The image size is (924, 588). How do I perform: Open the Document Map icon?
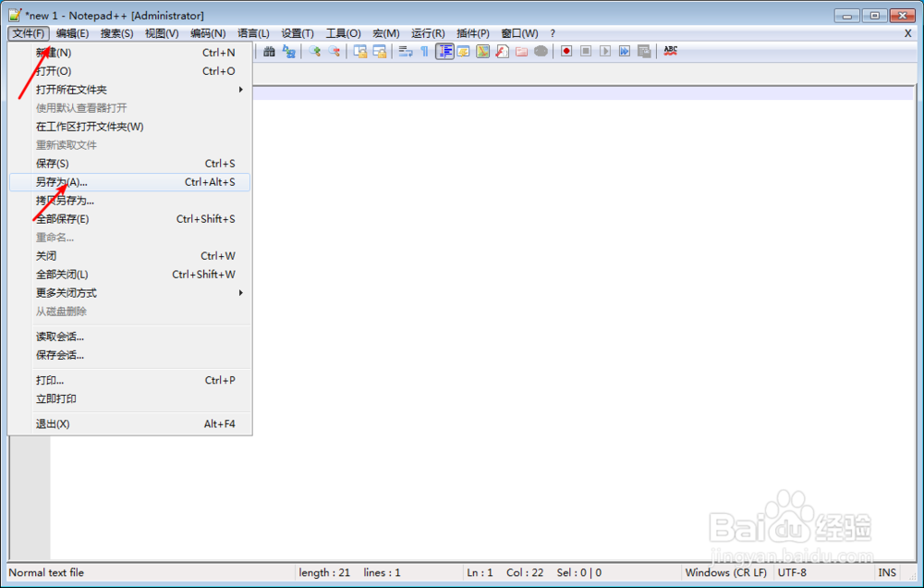[482, 51]
